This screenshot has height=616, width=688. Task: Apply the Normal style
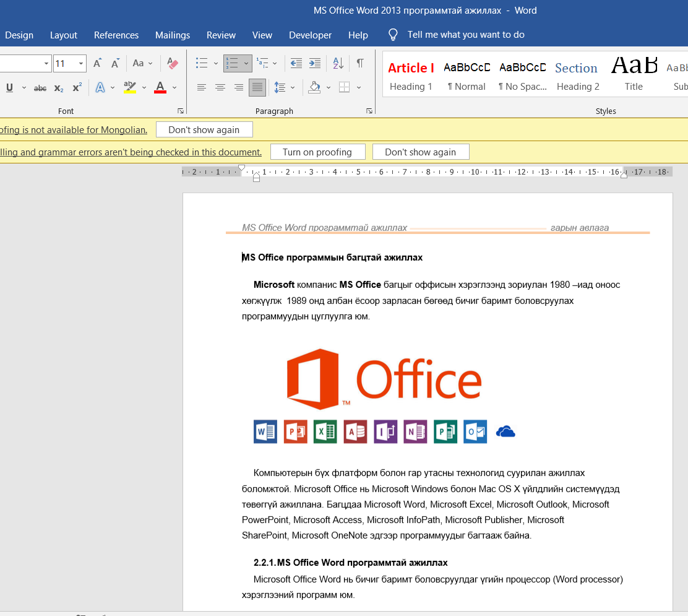(x=467, y=75)
